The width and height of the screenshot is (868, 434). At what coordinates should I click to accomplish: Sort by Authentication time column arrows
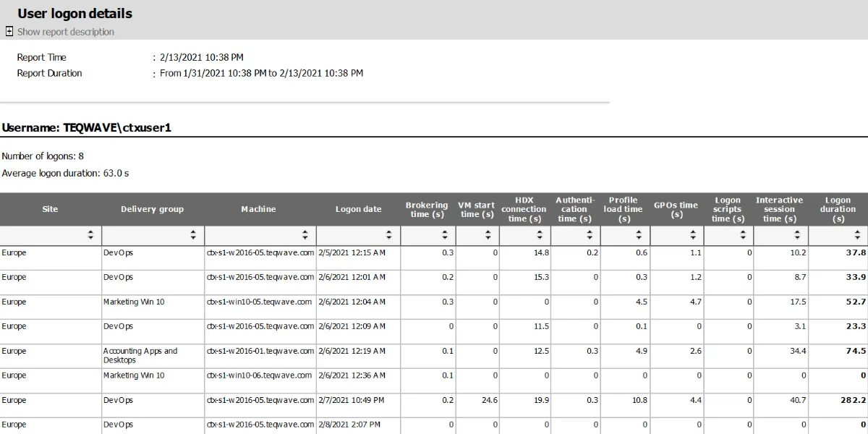(x=590, y=235)
